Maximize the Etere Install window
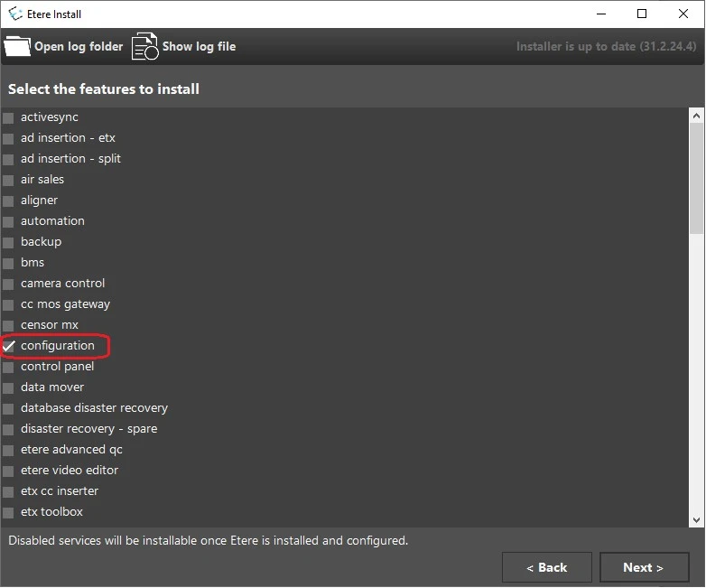Screen dimensions: 706x588 (642, 14)
